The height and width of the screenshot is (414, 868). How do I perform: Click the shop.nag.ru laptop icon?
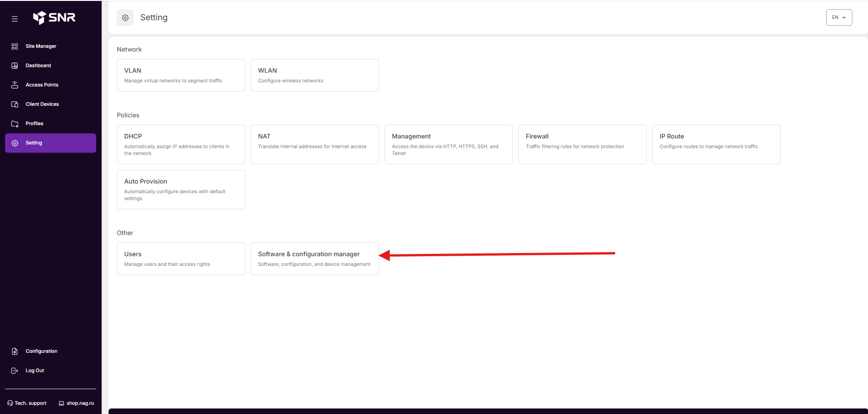point(61,403)
